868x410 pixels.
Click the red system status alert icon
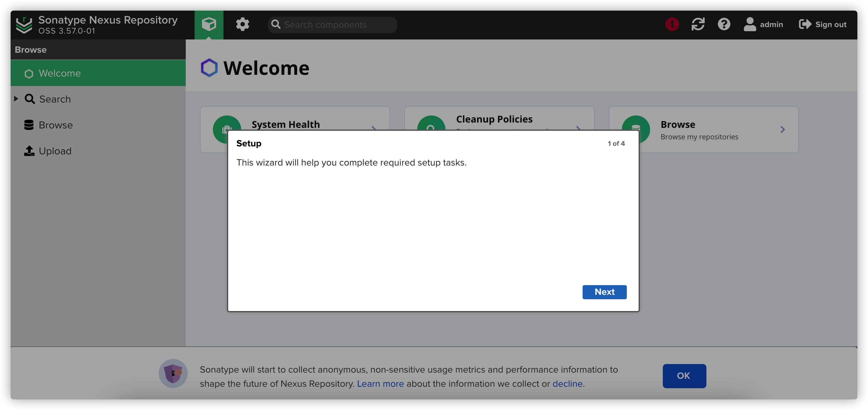pos(672,24)
